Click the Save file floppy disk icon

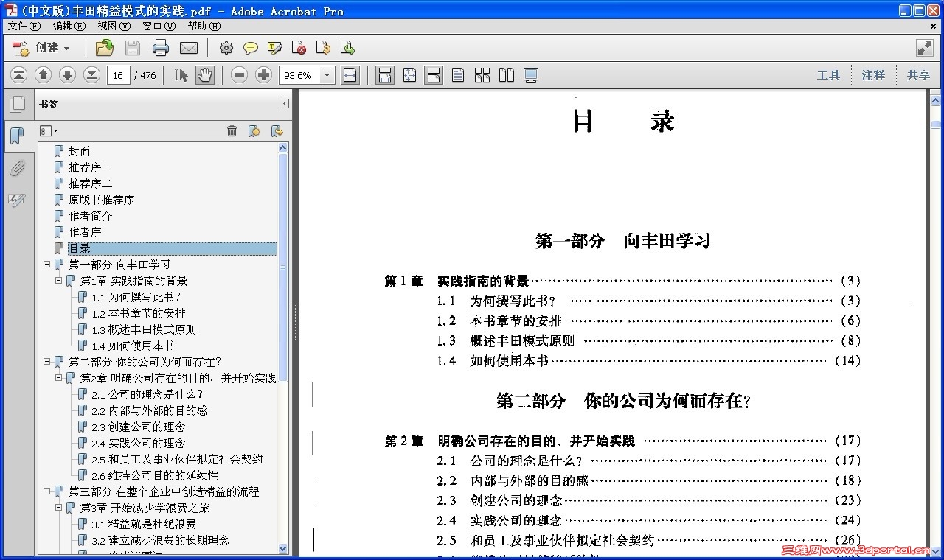tap(133, 48)
